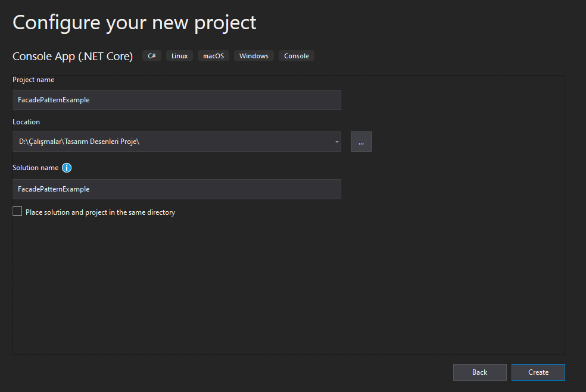Click the Create button
The image size is (586, 392).
pyautogui.click(x=538, y=372)
